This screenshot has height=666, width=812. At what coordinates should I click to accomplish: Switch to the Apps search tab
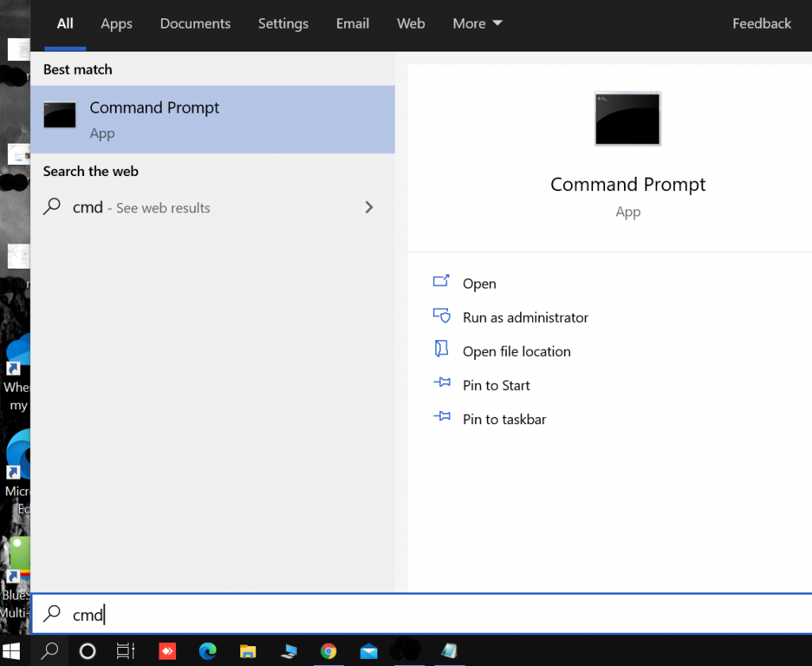117,24
